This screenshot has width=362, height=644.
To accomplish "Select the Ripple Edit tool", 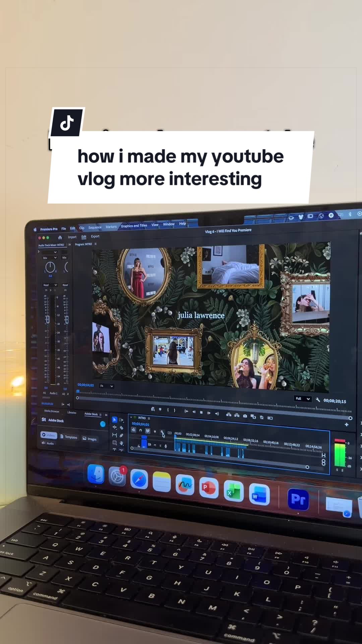I will click(x=115, y=427).
